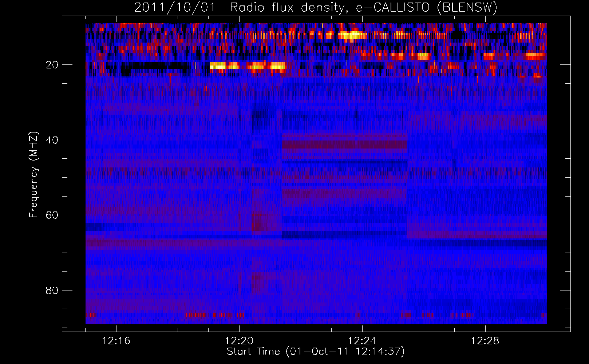Click the 'Start Time (01-Oct-11 12:14:37)' label

pos(316,352)
